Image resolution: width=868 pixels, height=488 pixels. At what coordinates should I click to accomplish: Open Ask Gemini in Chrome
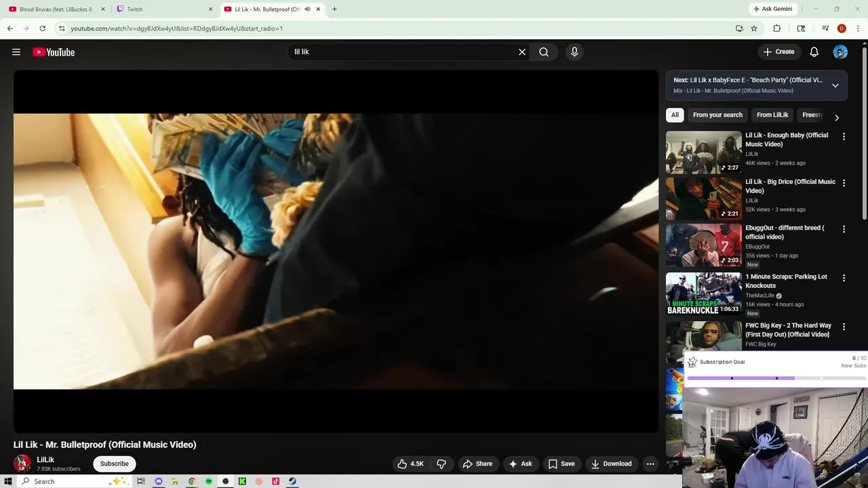[772, 9]
